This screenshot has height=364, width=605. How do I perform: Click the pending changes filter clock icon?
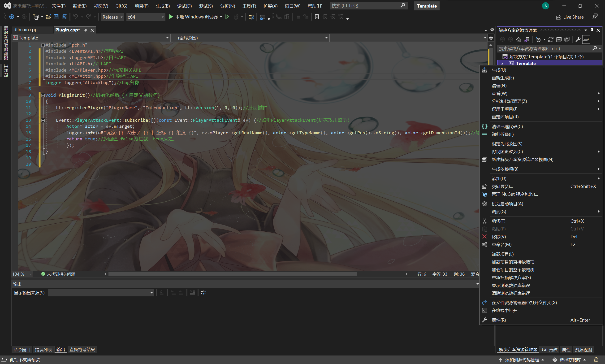tap(538, 39)
